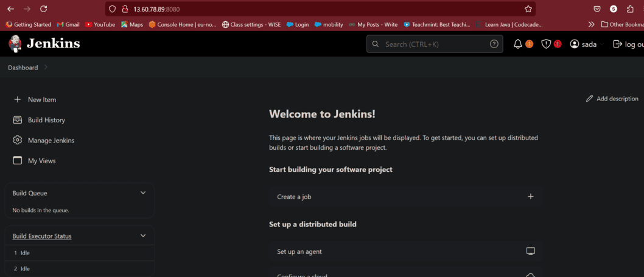Click the plus icon beside Create a job
This screenshot has width=644, height=277.
(x=531, y=197)
